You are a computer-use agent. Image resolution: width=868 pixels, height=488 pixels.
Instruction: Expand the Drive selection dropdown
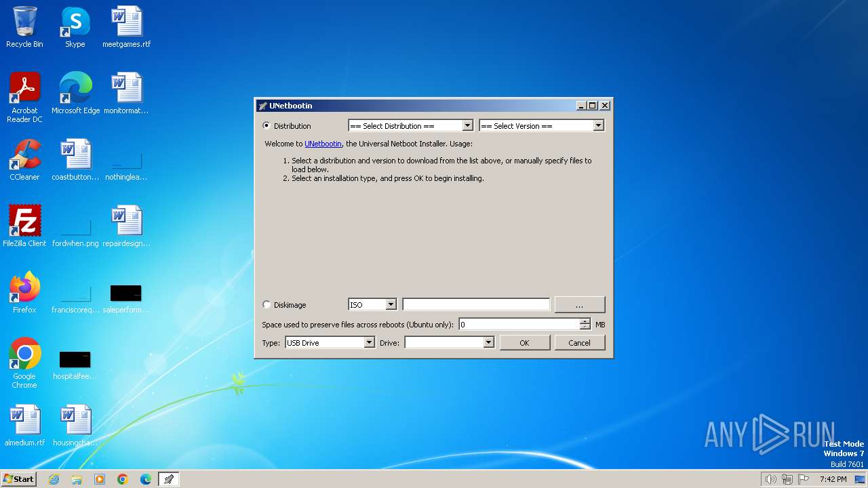(x=449, y=342)
